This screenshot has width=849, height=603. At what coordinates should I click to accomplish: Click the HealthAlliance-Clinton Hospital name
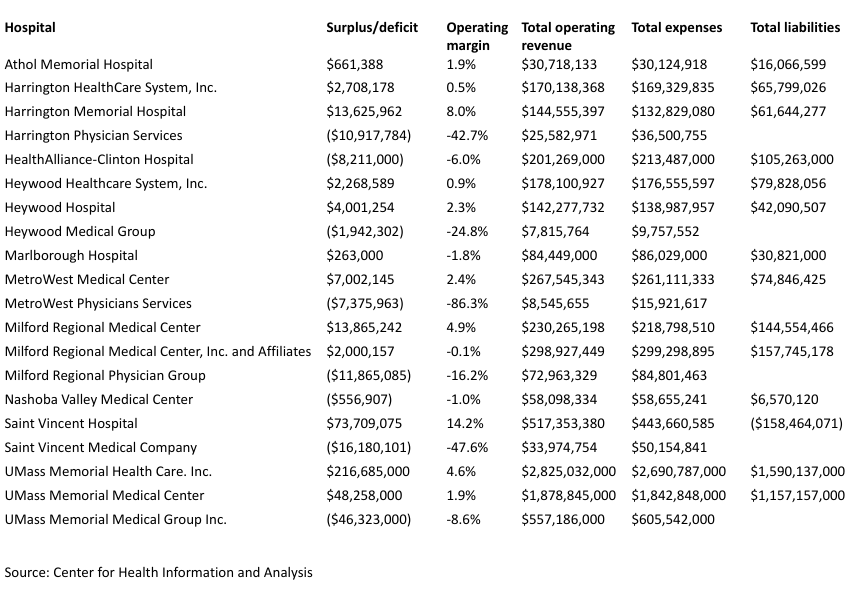tap(99, 160)
